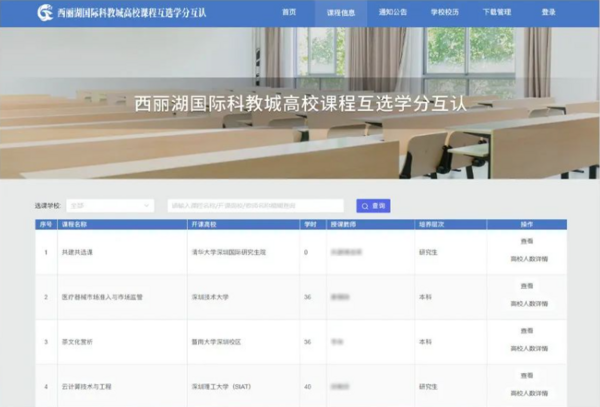Open the 课程信息 navigation tab
600x407 pixels.
point(341,13)
